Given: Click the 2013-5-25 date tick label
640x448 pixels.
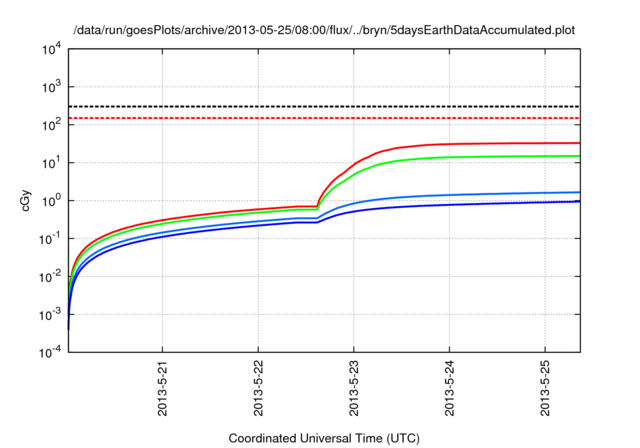Looking at the screenshot, I should click(544, 388).
